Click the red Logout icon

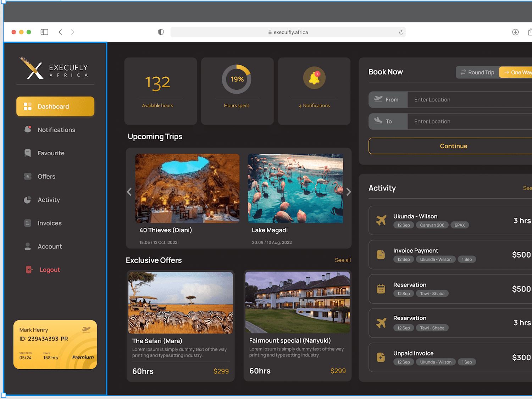pyautogui.click(x=29, y=270)
